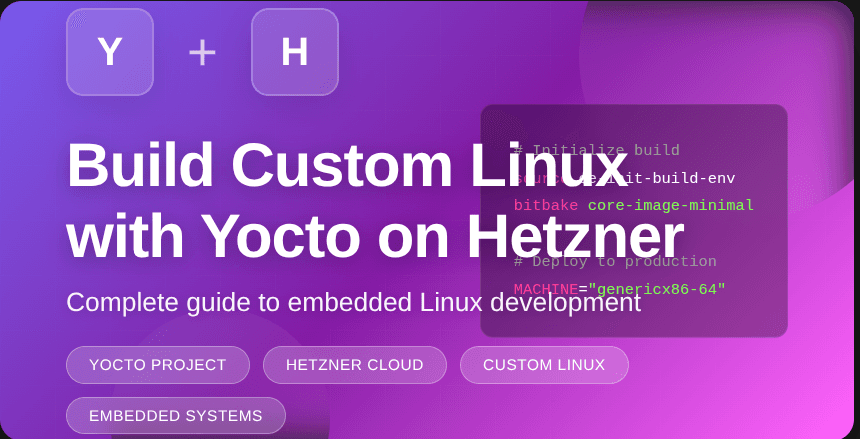The image size is (860, 439).
Task: Click the heading line "Build Custom Linux"
Action: [x=347, y=165]
